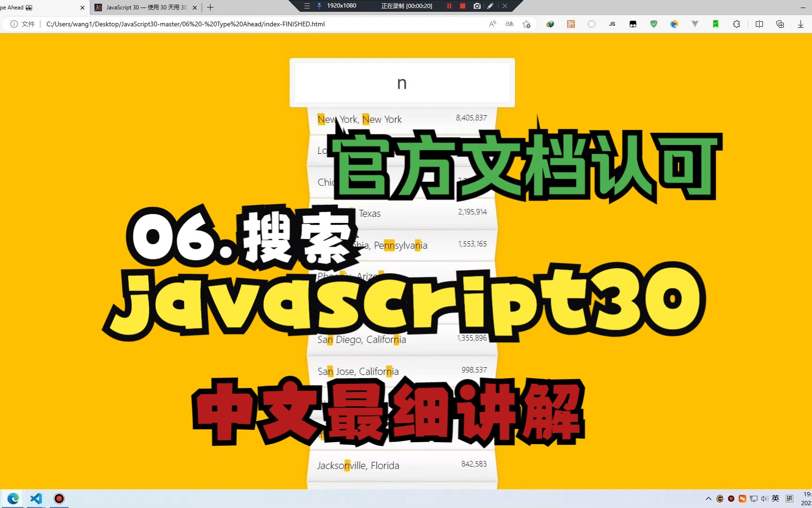The image size is (812, 508).
Task: Click the orange 折 coupon extension icon
Action: [571, 24]
